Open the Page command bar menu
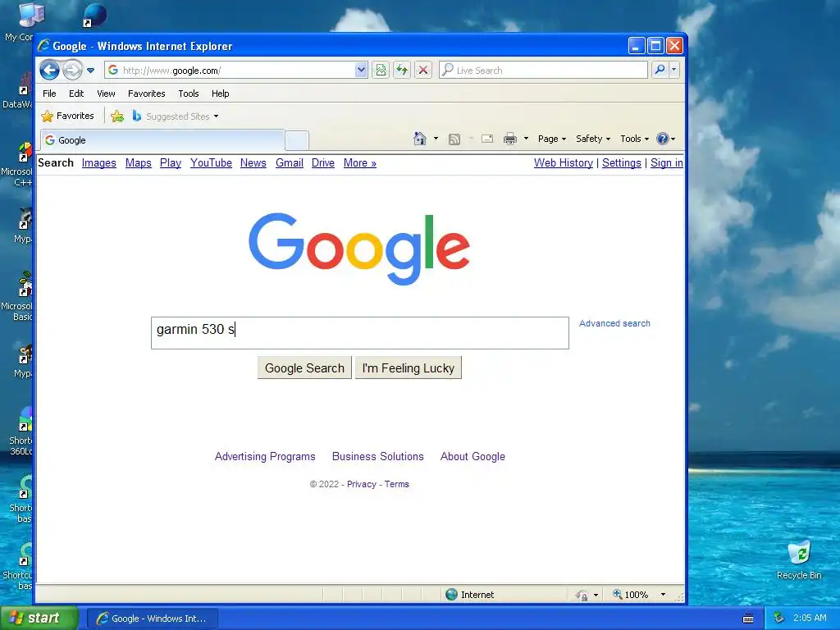Viewport: 840px width, 630px height. [x=552, y=139]
